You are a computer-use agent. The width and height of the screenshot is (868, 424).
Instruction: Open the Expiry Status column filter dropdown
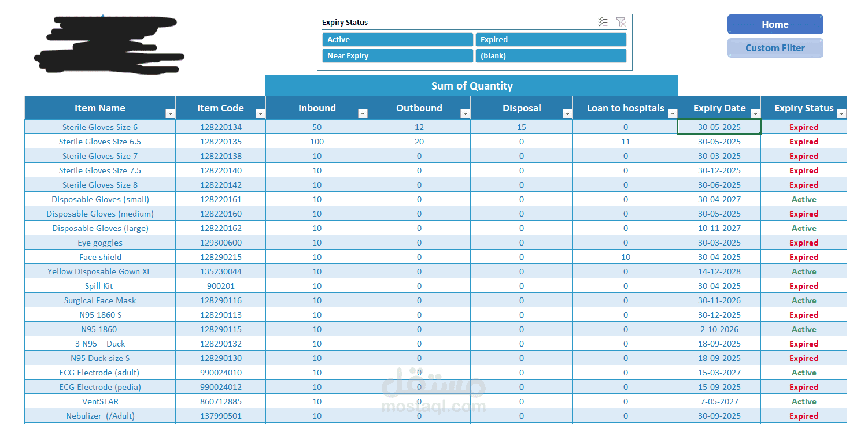pos(841,114)
